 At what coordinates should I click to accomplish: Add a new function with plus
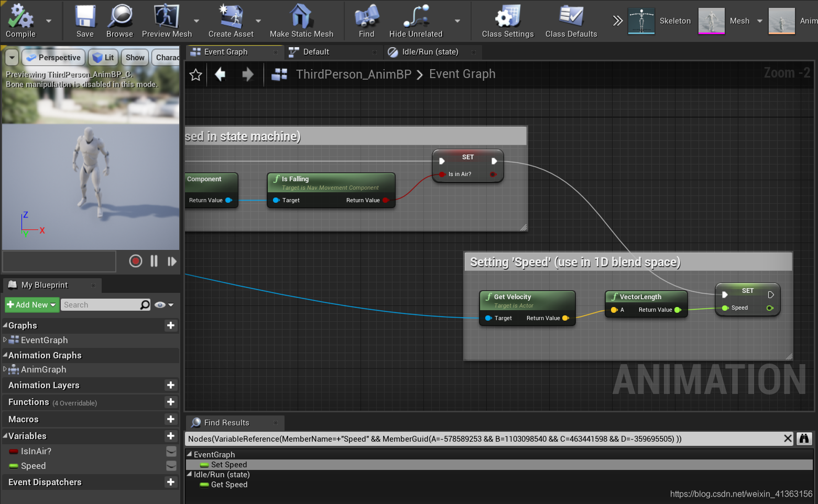[x=171, y=402]
